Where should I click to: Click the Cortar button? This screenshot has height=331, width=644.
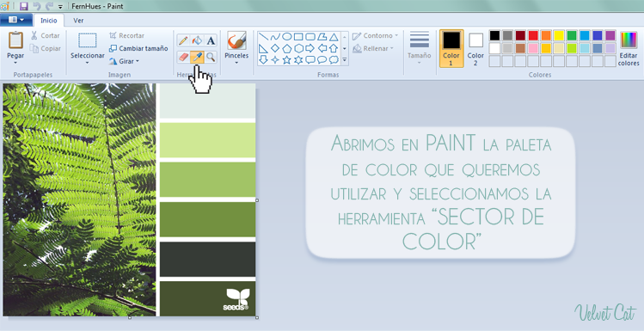point(46,36)
